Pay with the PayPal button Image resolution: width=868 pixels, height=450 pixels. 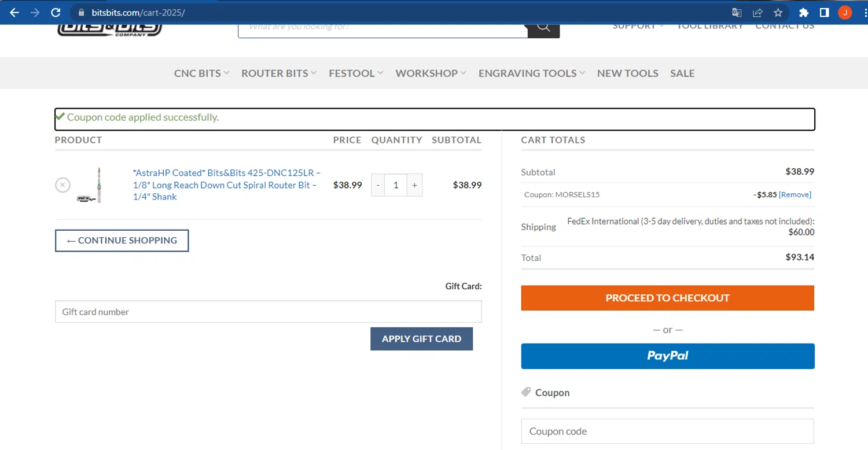pyautogui.click(x=667, y=356)
